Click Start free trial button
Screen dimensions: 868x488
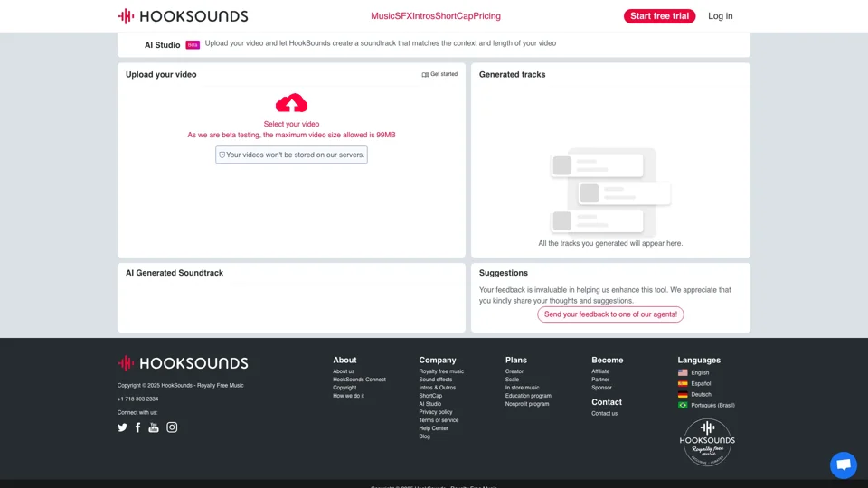(659, 16)
